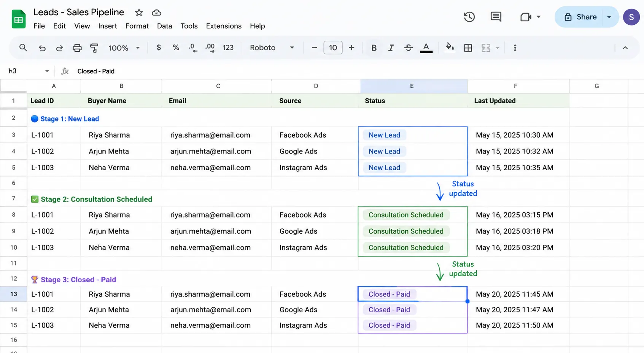
Task: Toggle italic formatting
Action: tap(391, 48)
